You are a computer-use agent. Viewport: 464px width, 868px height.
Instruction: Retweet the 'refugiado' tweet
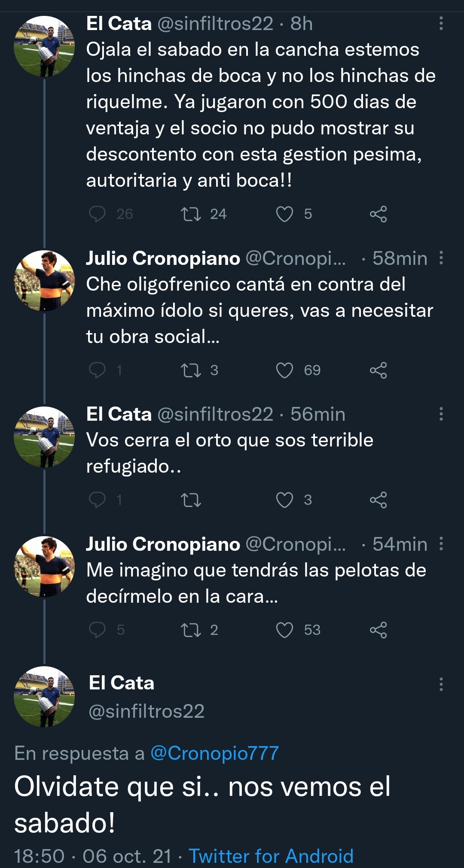(191, 500)
